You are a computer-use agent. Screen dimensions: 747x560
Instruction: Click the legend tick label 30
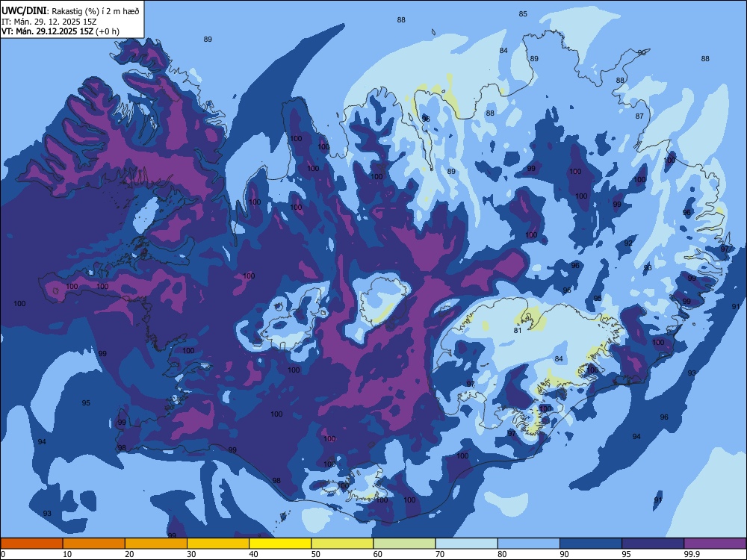[191, 554]
